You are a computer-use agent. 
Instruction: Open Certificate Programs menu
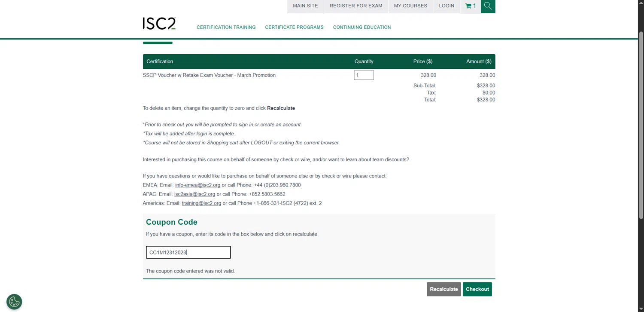294,27
